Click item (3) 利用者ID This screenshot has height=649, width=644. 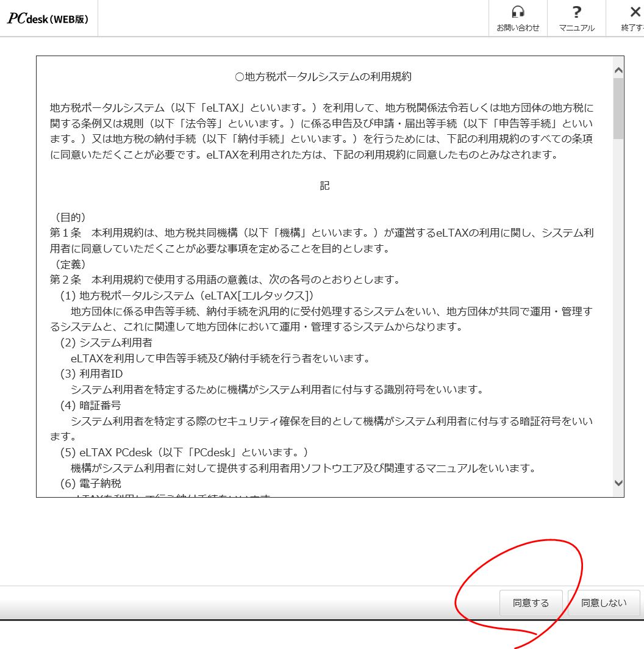91,374
